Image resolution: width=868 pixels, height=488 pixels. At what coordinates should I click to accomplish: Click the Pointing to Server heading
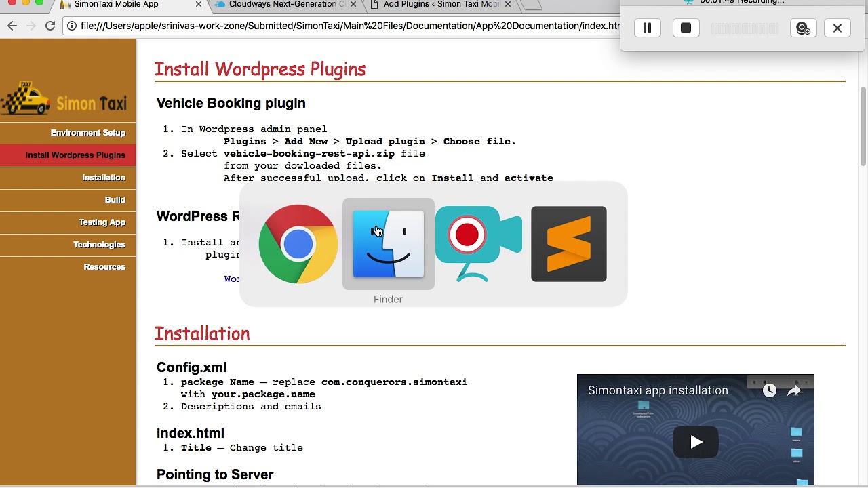(215, 474)
